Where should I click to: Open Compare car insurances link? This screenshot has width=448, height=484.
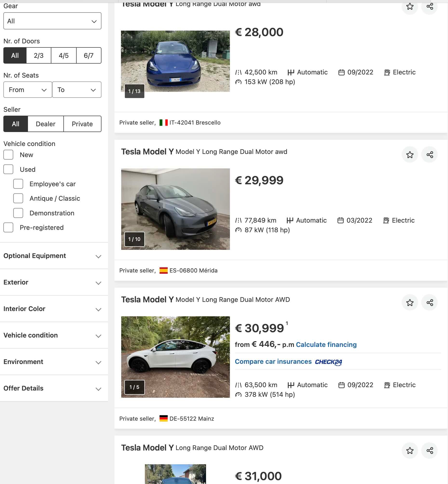273,361
